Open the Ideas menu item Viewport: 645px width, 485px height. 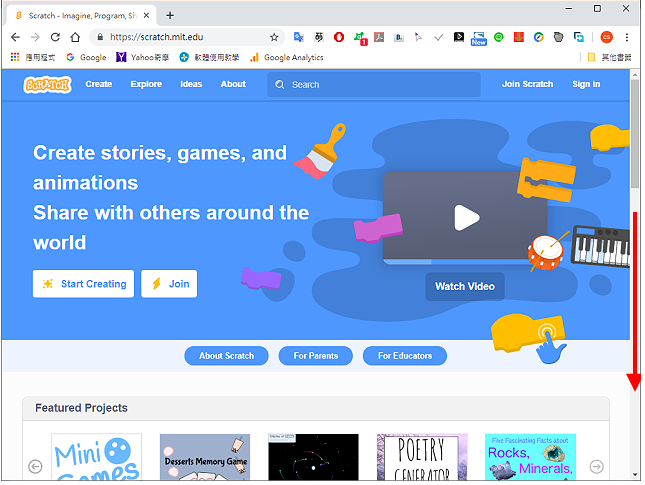(191, 84)
